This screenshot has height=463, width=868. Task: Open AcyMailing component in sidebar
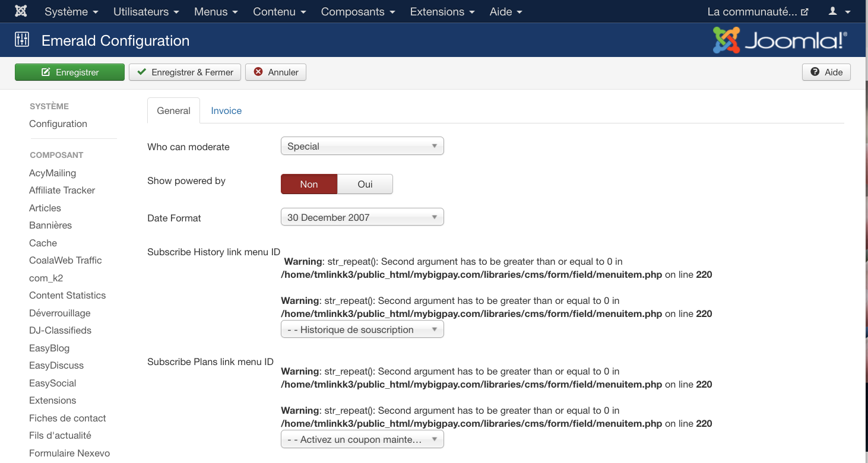(x=52, y=173)
